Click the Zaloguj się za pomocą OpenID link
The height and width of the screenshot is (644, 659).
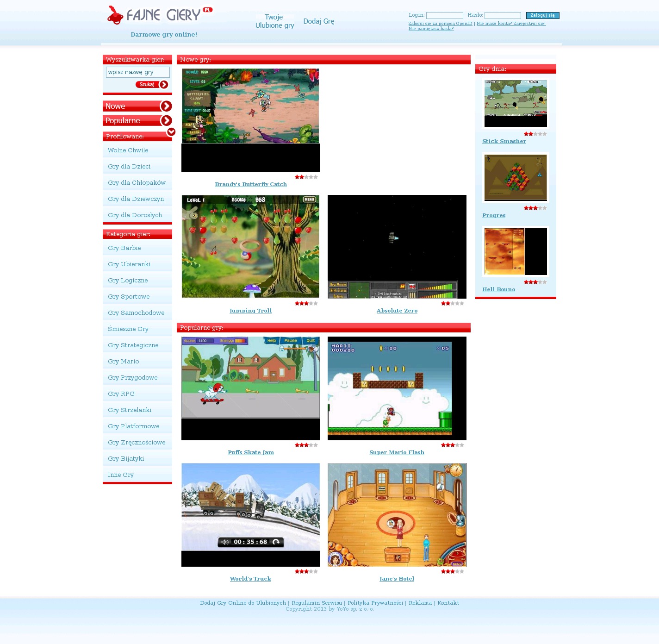(440, 24)
